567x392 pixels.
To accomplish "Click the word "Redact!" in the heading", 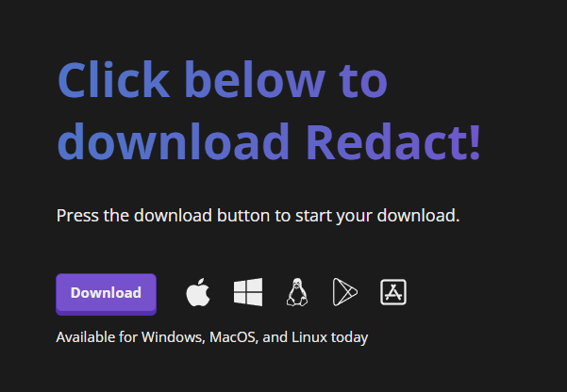I will pos(393,141).
